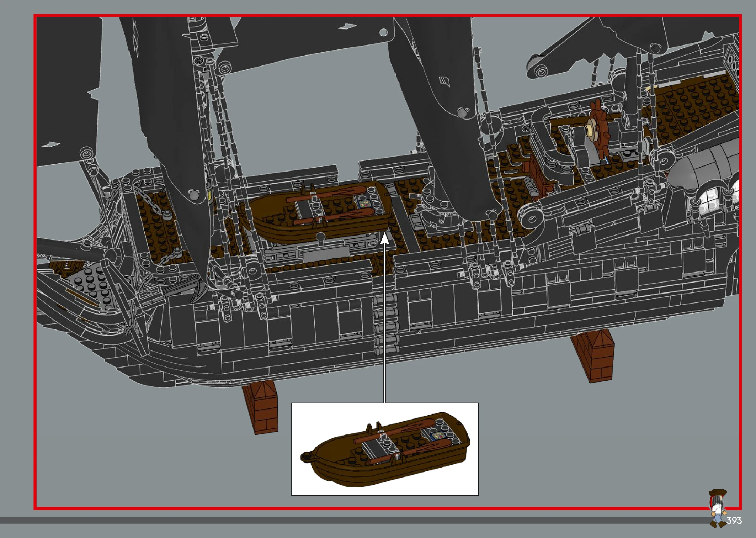Click the page number 393

tap(734, 521)
